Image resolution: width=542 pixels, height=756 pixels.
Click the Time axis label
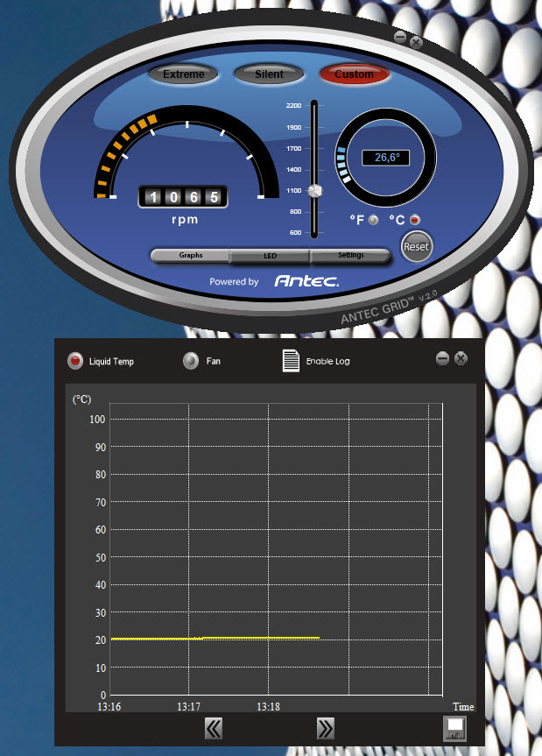click(x=463, y=707)
